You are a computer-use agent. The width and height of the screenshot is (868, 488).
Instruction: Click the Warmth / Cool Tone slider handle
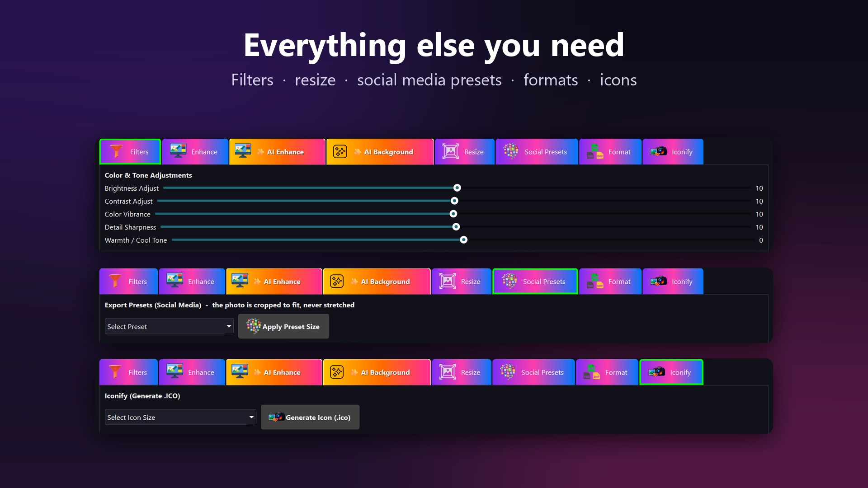[x=463, y=240]
